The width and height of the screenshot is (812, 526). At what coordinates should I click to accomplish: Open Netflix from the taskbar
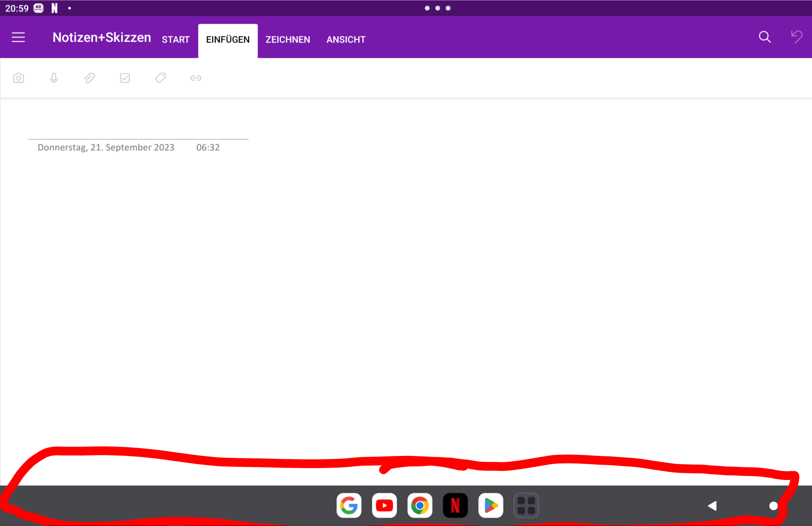(x=455, y=506)
